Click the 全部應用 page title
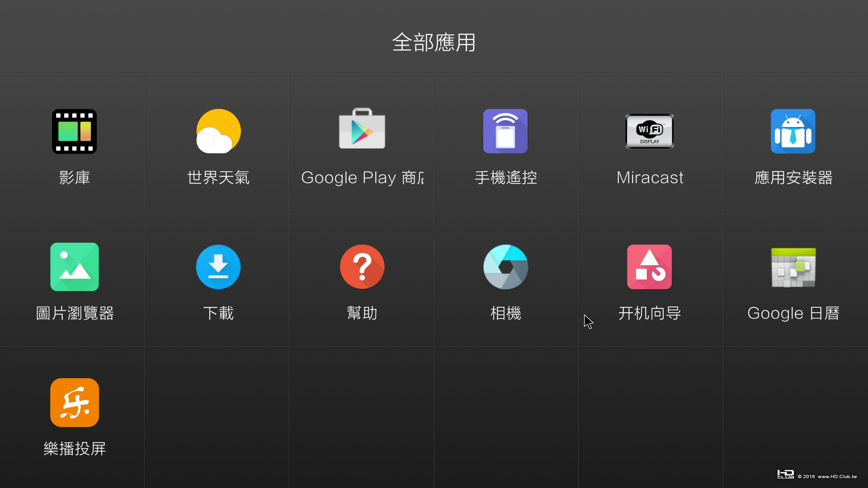The height and width of the screenshot is (488, 868). tap(434, 42)
